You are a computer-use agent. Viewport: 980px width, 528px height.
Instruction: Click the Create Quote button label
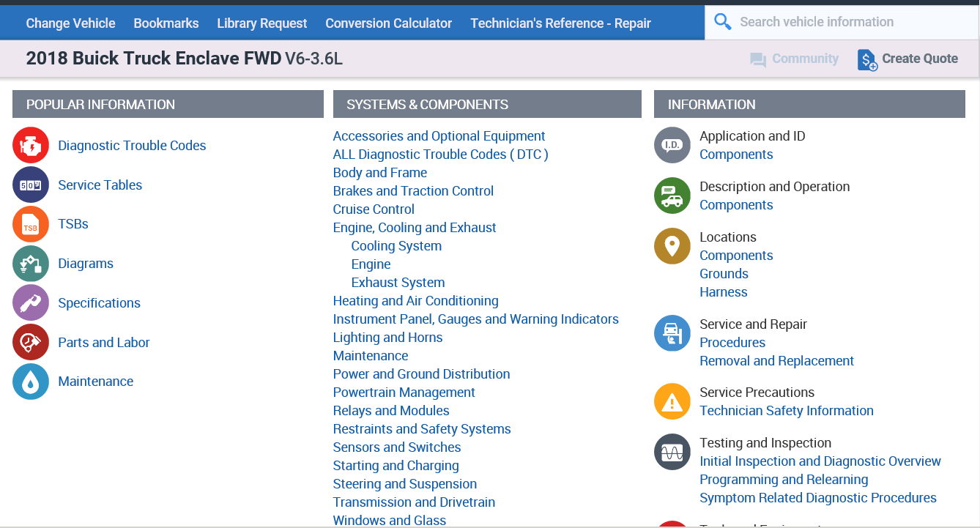(920, 59)
